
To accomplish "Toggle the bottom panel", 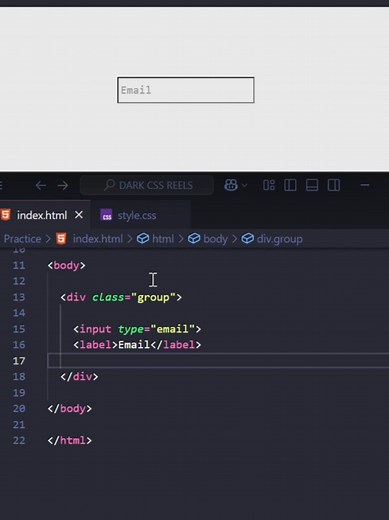I will pyautogui.click(x=312, y=185).
